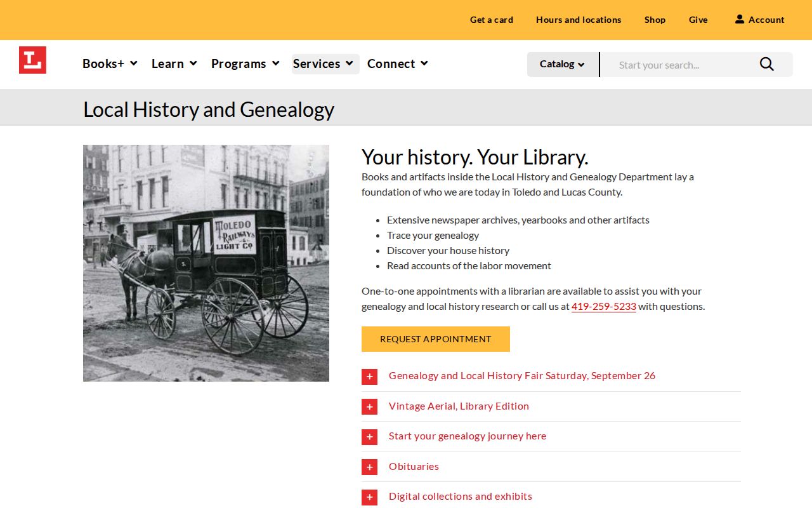This screenshot has width=812, height=508.
Task: Open Hours and locations page
Action: [x=579, y=20]
